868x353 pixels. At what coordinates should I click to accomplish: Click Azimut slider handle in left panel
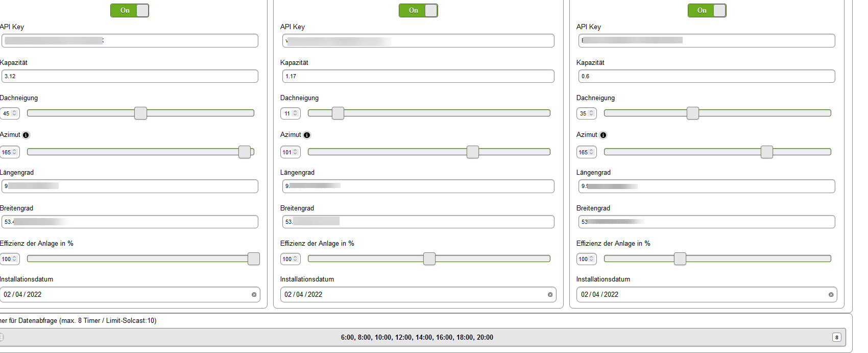pos(245,152)
